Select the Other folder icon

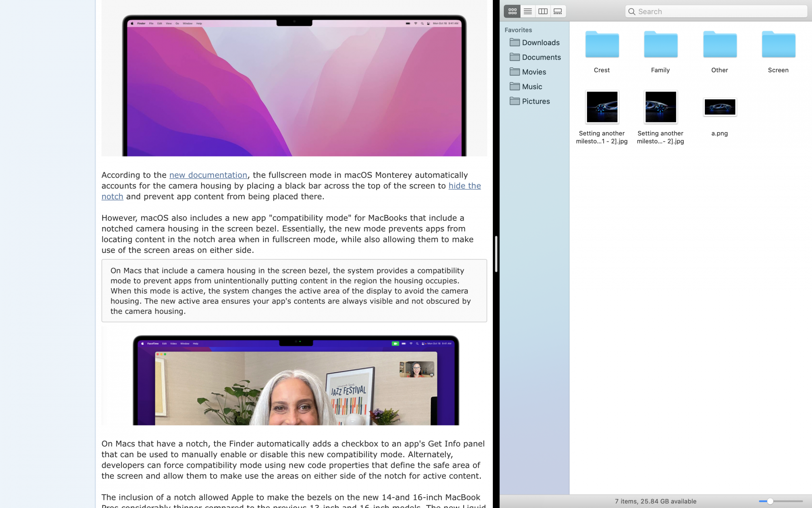719,45
